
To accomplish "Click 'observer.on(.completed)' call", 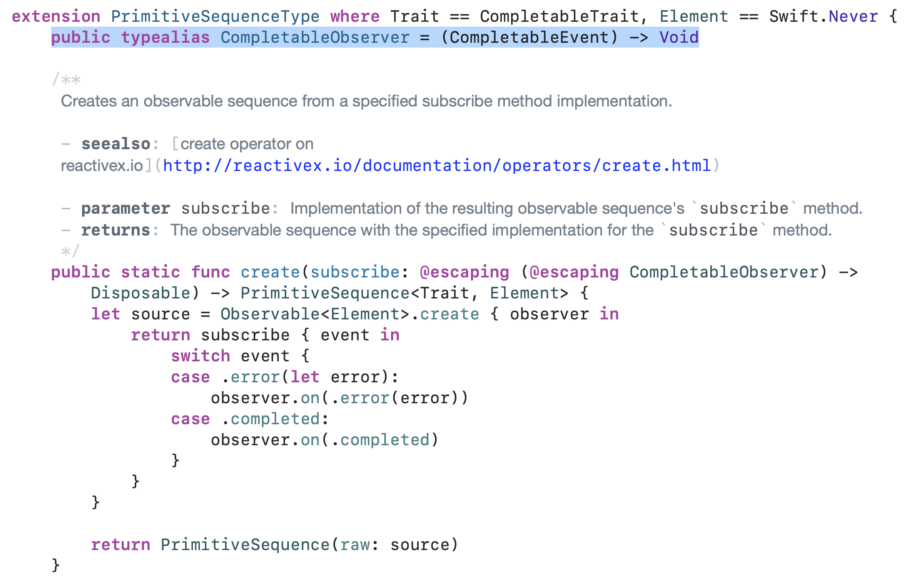I will coord(324,440).
